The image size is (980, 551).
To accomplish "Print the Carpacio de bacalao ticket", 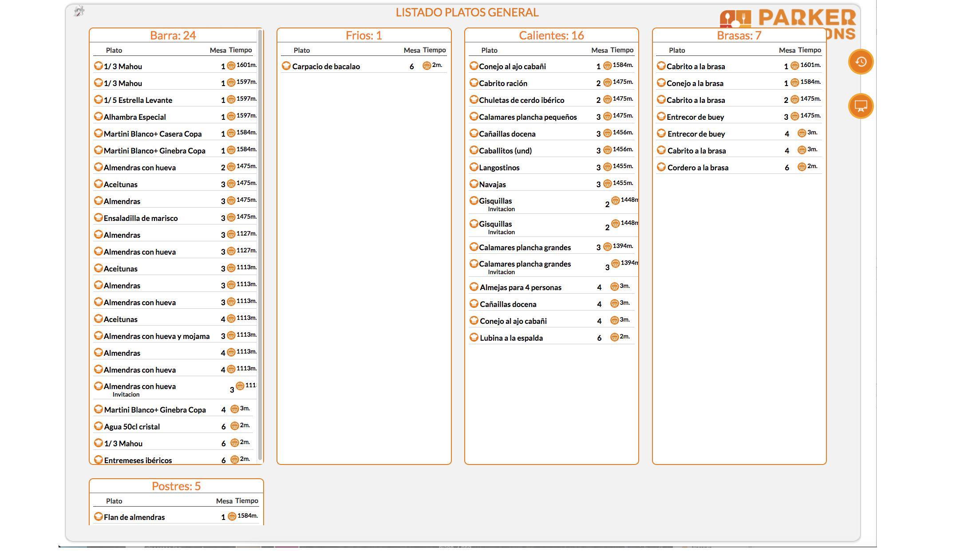I will pyautogui.click(x=427, y=66).
